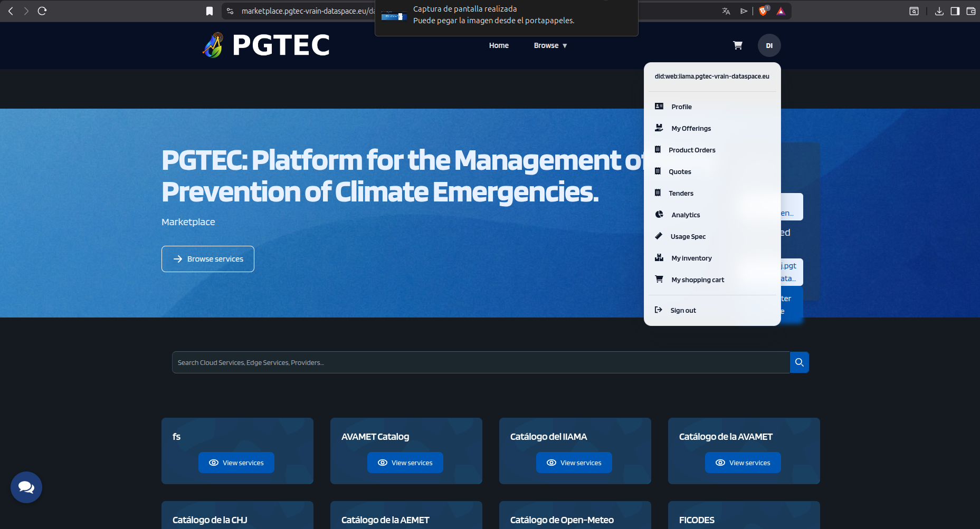Go forward with browser forward arrow
Viewport: 980px width, 529px height.
coord(26,11)
